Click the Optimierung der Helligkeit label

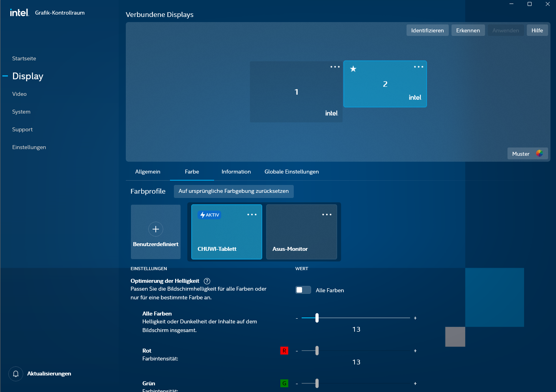[165, 281]
